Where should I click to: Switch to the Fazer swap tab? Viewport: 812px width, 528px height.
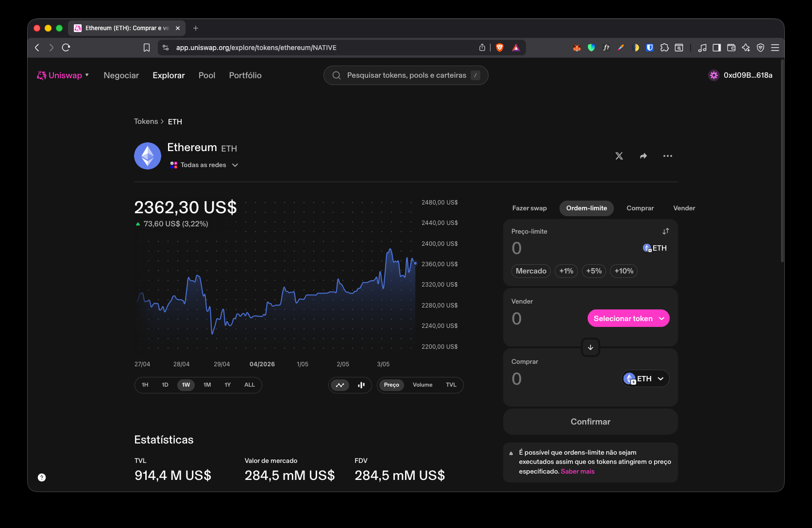coord(529,208)
